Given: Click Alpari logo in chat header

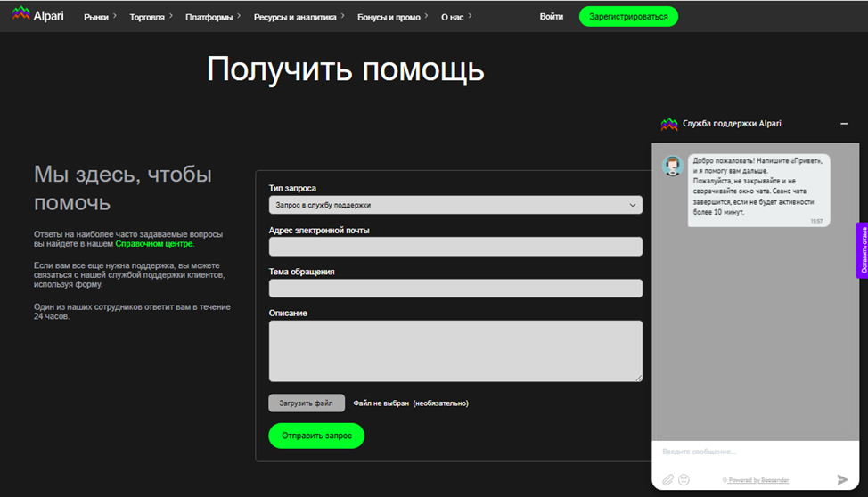Looking at the screenshot, I should tap(669, 124).
